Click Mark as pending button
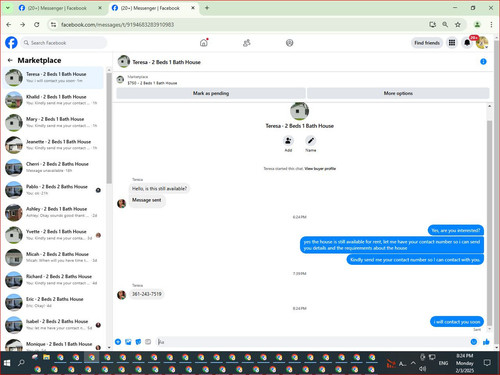 pos(211,93)
